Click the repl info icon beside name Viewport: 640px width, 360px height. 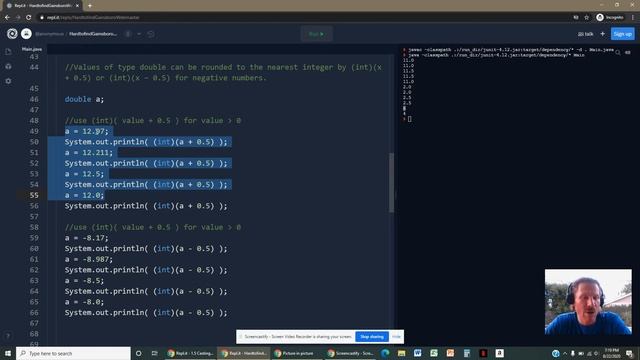pos(128,34)
